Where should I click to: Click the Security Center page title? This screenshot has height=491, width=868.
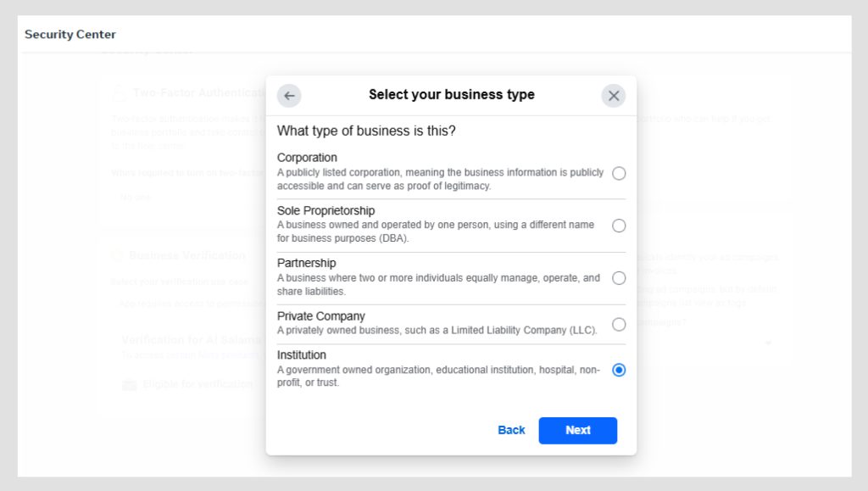[x=70, y=35]
